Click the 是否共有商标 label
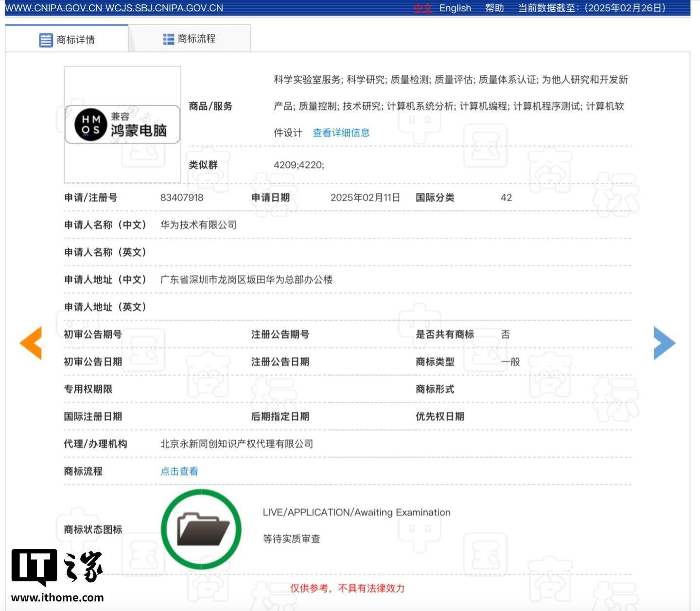The image size is (700, 611). [445, 334]
